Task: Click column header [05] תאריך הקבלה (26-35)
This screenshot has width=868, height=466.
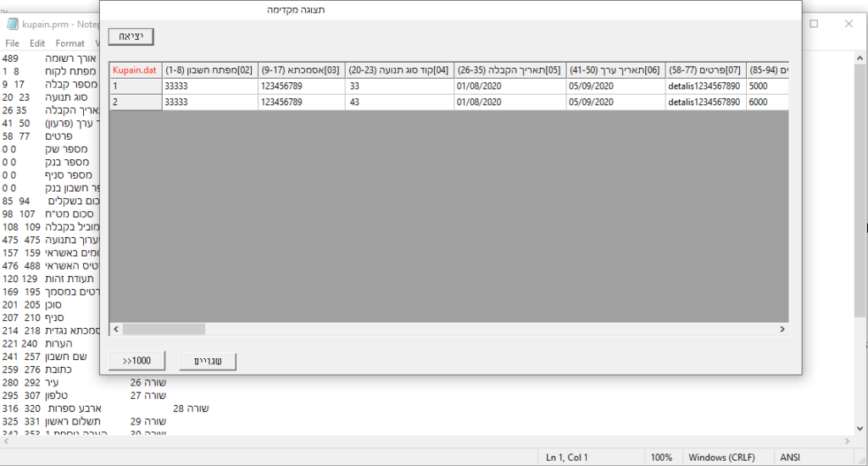Action: click(509, 70)
